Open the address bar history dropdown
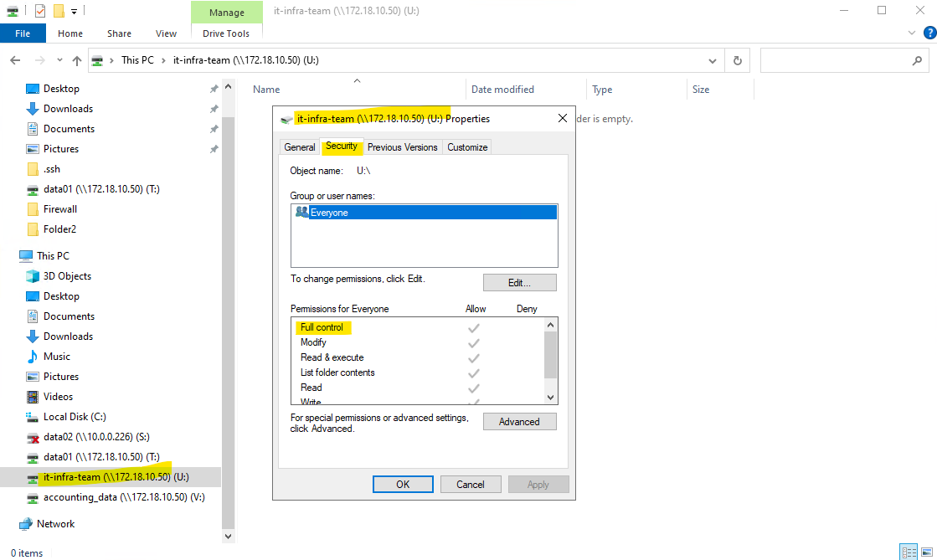Image resolution: width=937 pixels, height=560 pixels. click(713, 60)
